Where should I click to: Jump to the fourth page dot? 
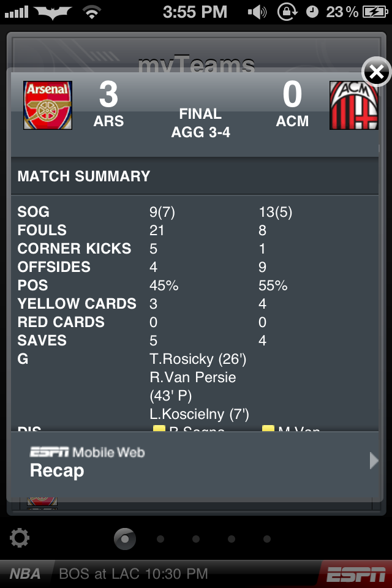[232, 539]
